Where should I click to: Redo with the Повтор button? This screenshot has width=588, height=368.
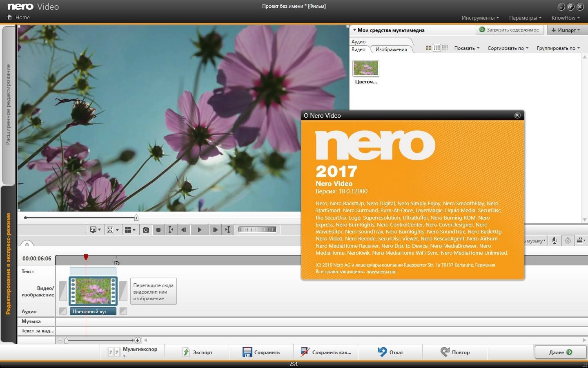click(455, 352)
